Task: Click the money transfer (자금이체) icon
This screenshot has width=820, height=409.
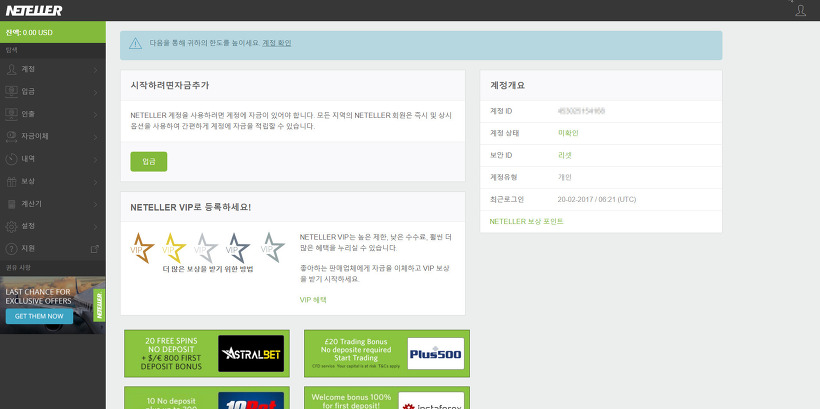Action: 12,137
